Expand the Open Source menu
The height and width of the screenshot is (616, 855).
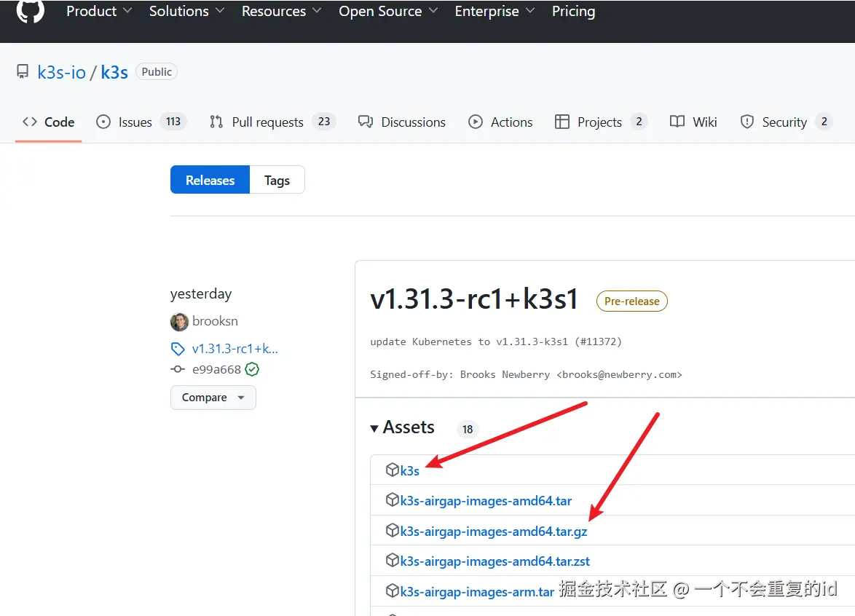point(387,11)
